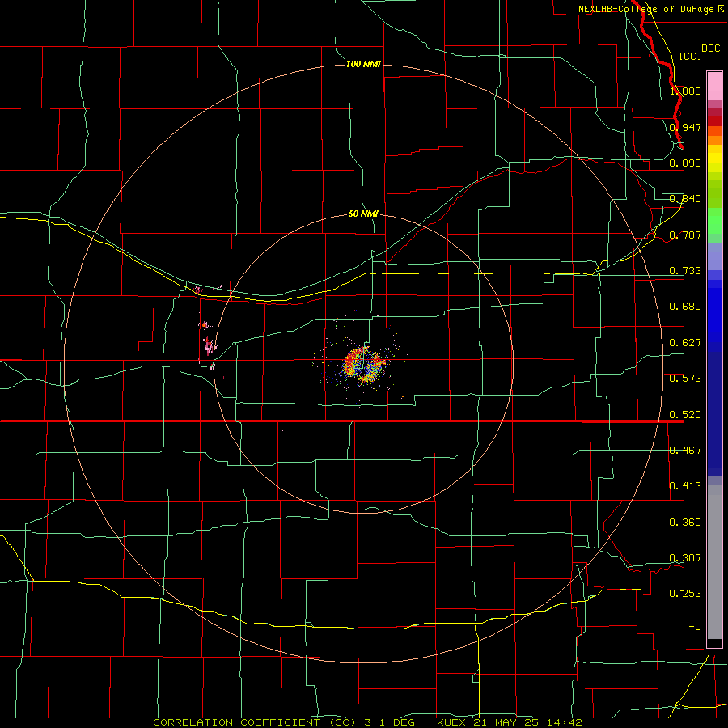The width and height of the screenshot is (728, 728).
Task: Click the [CC] legend unit label
Action: pos(690,56)
